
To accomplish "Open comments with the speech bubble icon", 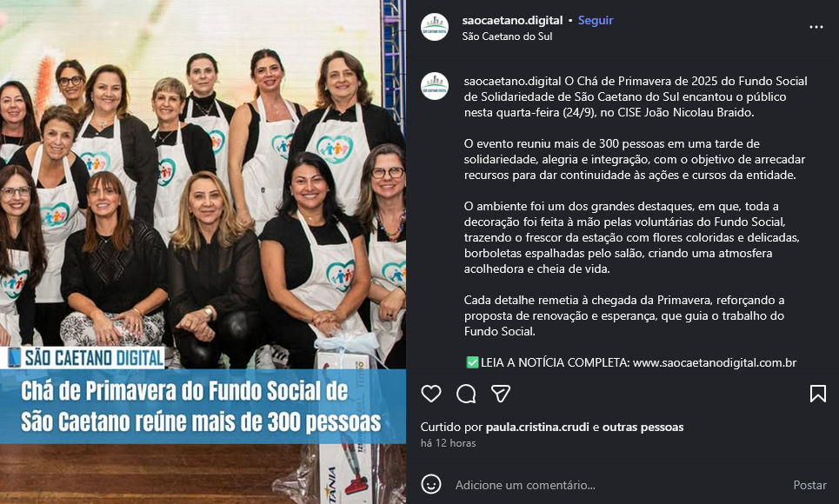I will (x=466, y=394).
